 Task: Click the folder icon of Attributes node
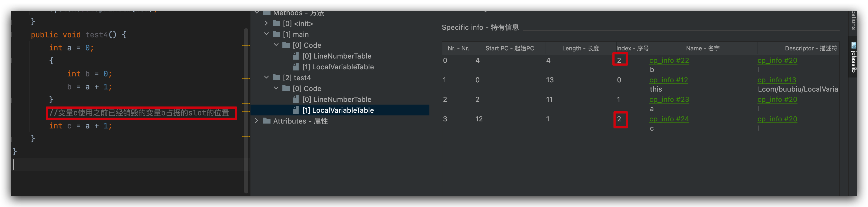click(x=267, y=121)
